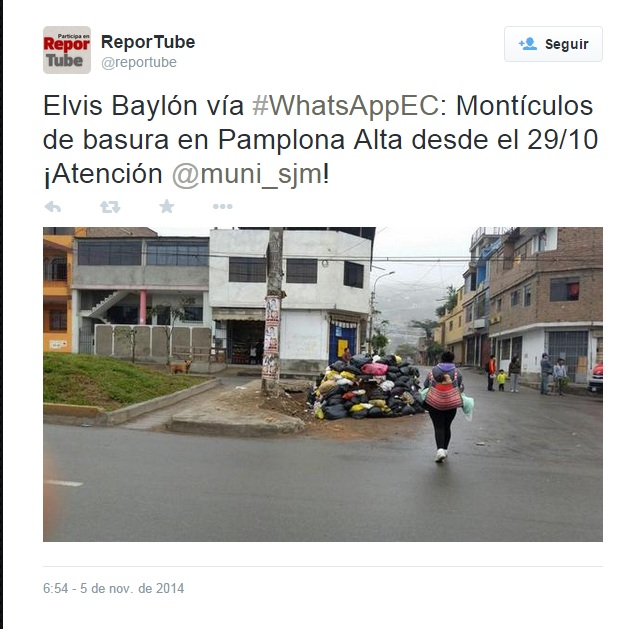
Task: Click the '29/10' date in the tweet text
Action: pyautogui.click(x=563, y=140)
